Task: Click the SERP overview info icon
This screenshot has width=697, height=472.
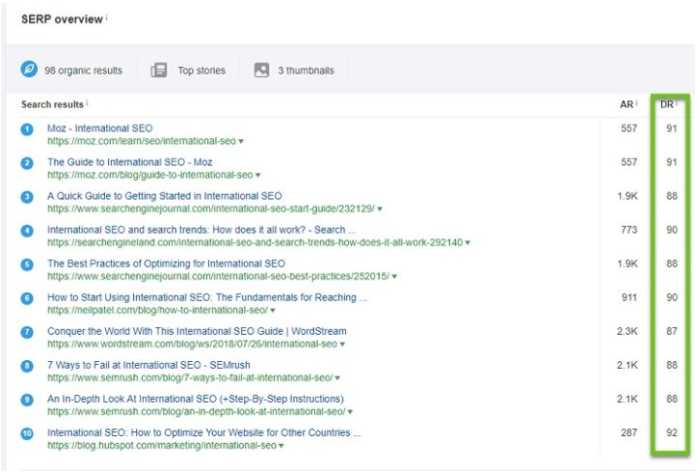Action: tap(107, 18)
